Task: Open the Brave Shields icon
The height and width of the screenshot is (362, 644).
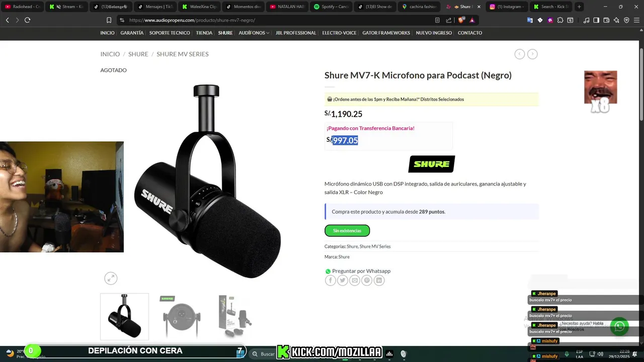Action: 461,20
